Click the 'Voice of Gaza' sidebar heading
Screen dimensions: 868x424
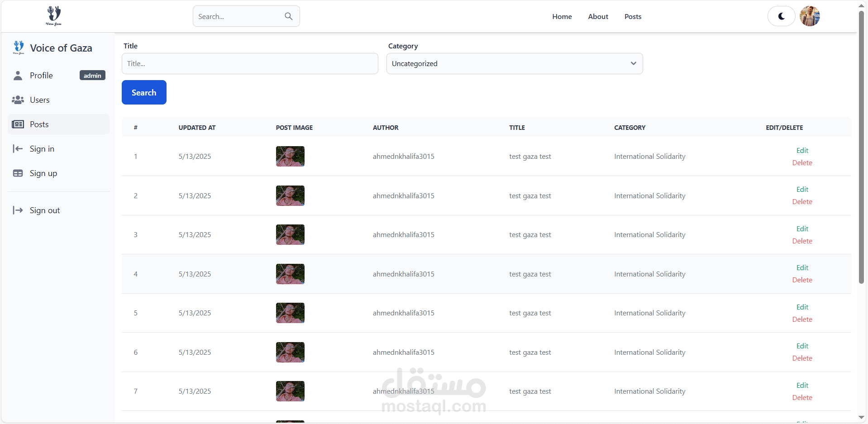[x=61, y=48]
